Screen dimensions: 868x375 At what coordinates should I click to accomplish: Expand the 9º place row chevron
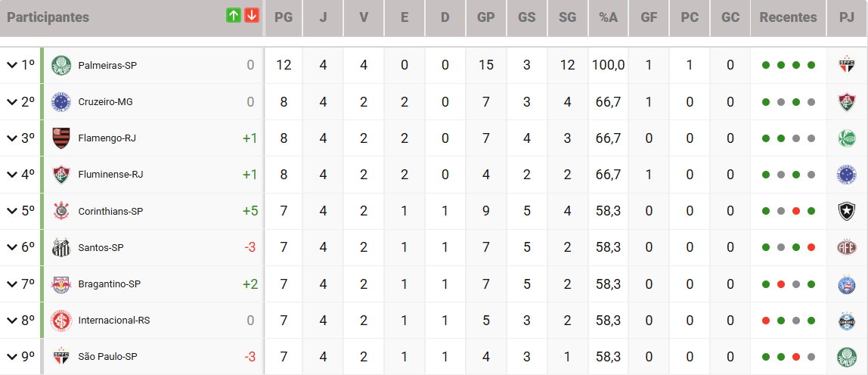point(12,356)
